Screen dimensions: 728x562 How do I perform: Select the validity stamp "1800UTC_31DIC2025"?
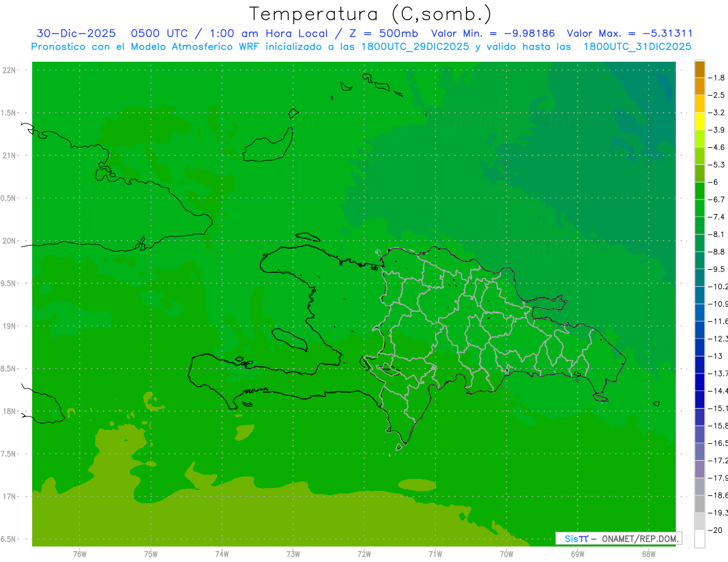tap(638, 47)
